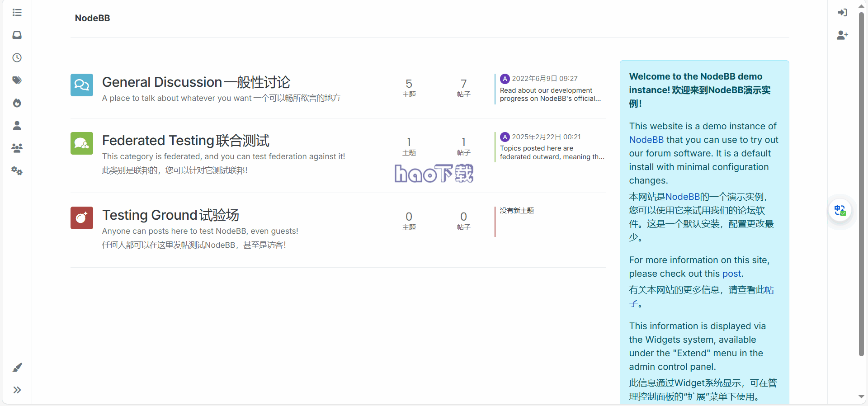Open the Recent clock icon in sidebar
This screenshot has height=406, width=868.
17,57
